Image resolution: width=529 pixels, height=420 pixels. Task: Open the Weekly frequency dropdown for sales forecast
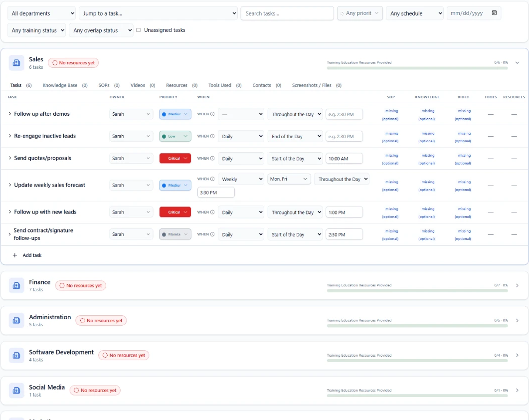coord(241,179)
